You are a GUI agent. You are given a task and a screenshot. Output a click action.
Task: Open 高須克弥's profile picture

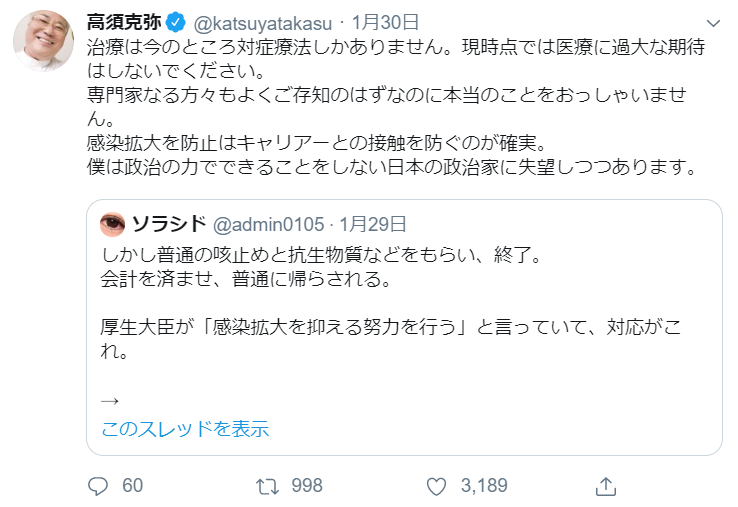43,42
